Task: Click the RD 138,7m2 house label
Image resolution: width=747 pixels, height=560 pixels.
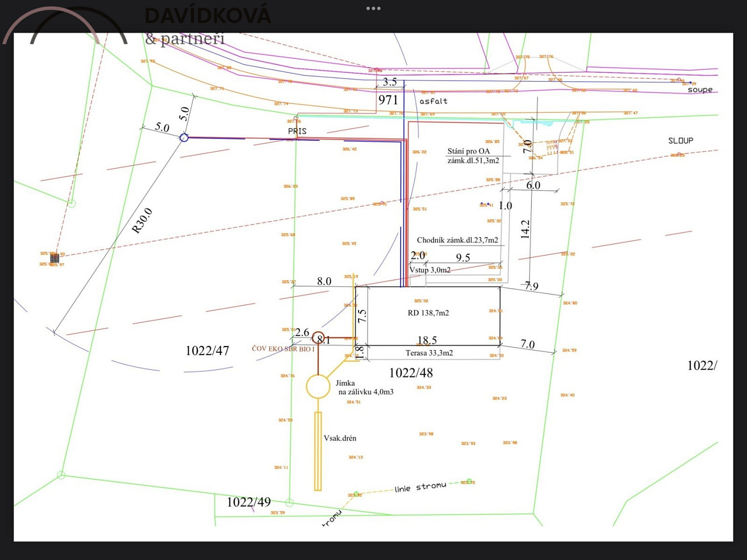Action: point(428,313)
